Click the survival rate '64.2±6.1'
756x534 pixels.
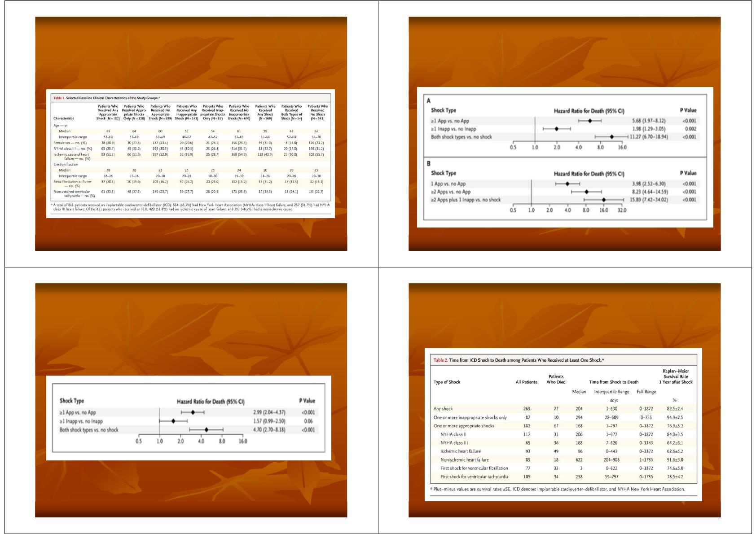675,442
